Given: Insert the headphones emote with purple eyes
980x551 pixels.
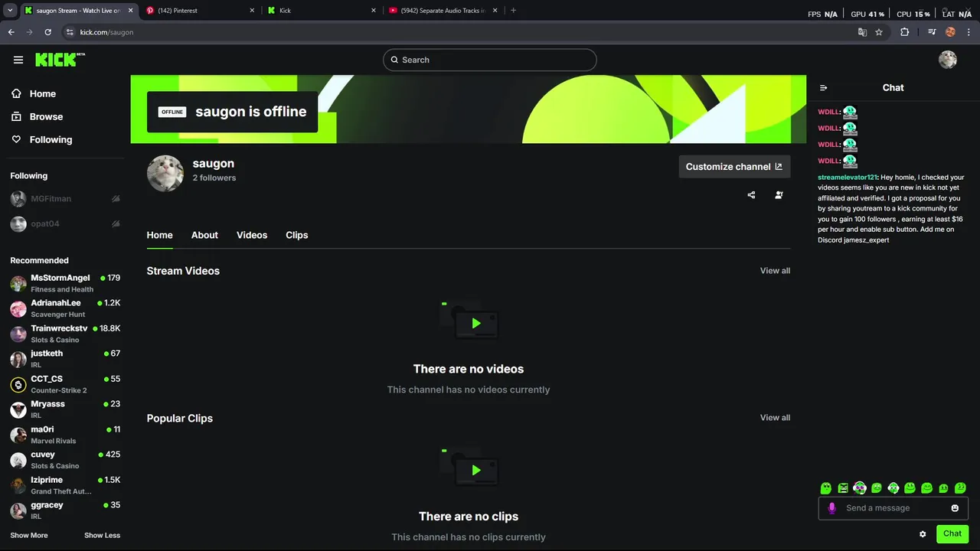Looking at the screenshot, I should tap(860, 487).
